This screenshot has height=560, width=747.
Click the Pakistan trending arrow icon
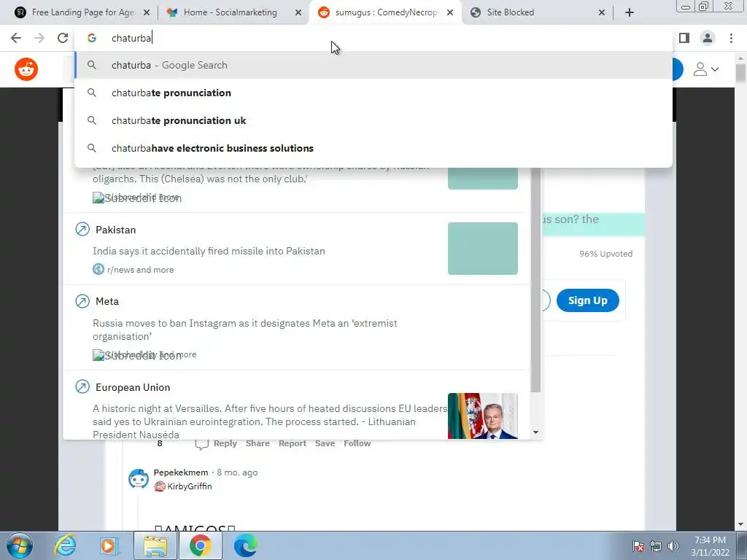(82, 230)
